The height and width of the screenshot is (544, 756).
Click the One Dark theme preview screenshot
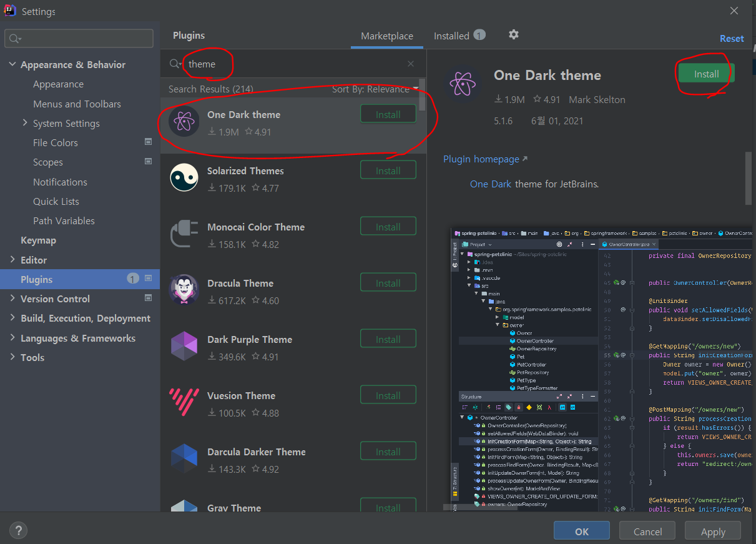(601, 368)
